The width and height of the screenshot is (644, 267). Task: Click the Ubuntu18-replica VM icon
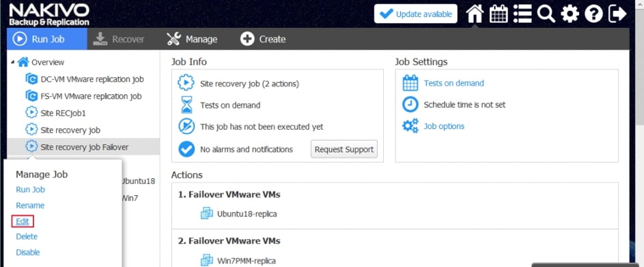206,214
